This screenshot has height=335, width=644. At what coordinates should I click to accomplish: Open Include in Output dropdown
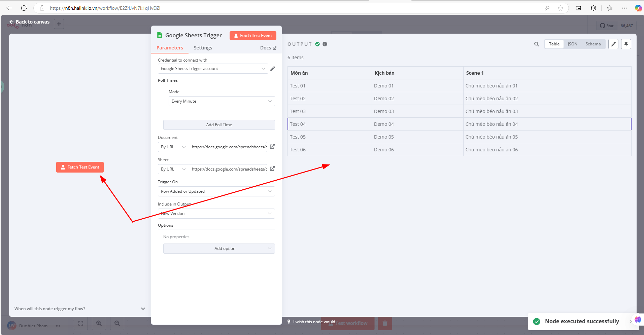point(216,214)
